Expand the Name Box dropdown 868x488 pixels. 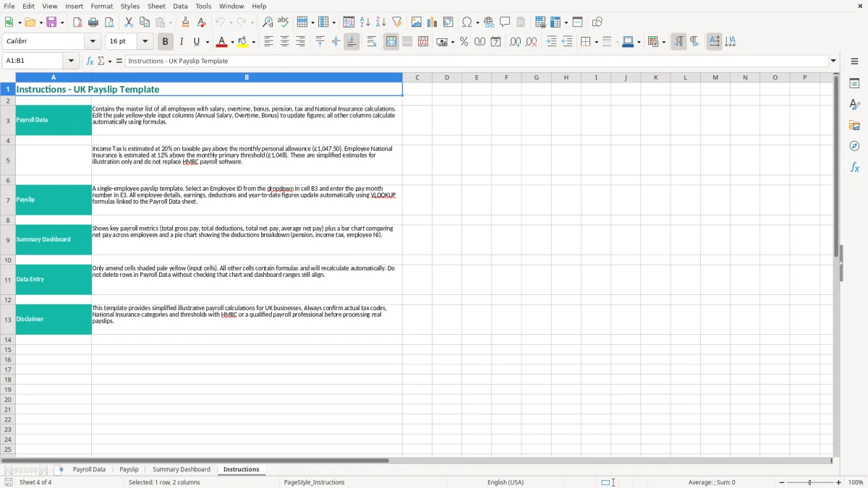point(71,61)
